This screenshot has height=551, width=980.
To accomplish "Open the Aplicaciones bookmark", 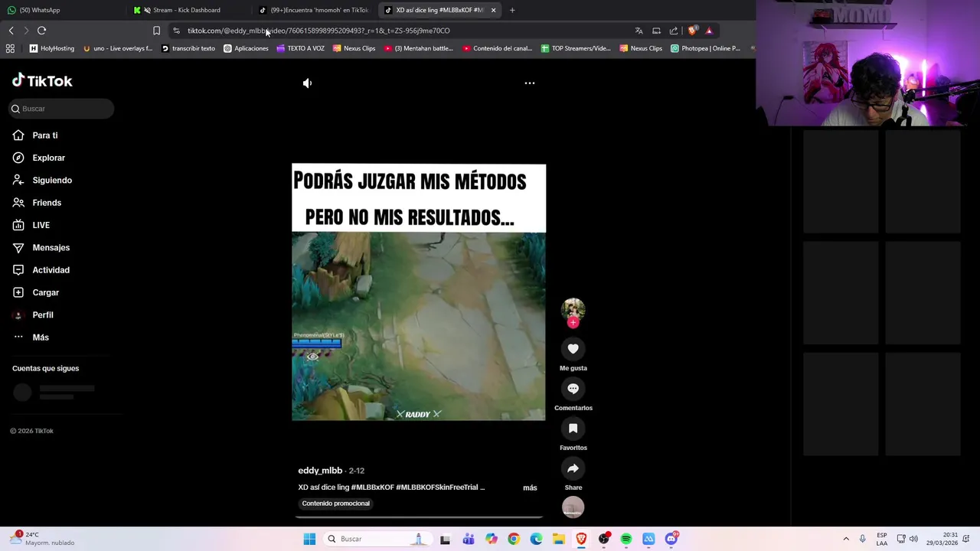I will pos(246,48).
